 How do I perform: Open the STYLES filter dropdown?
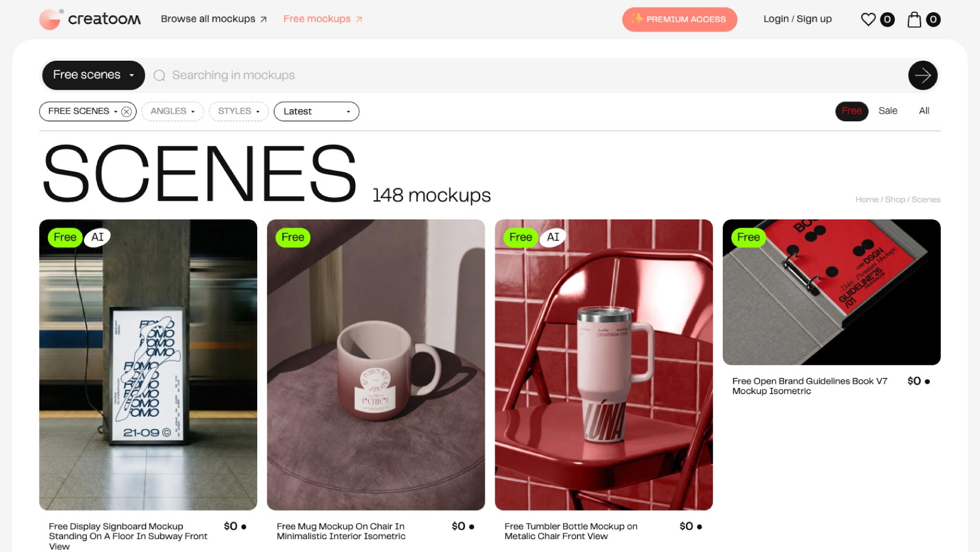click(239, 111)
